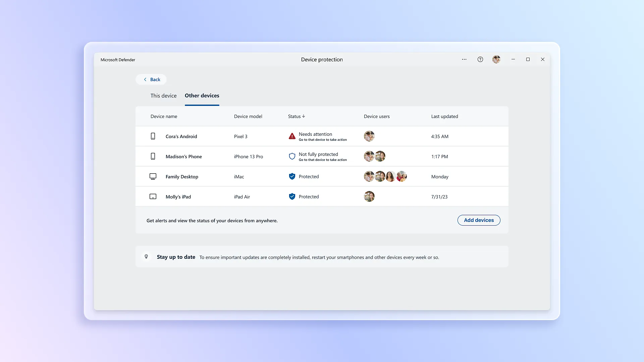This screenshot has width=644, height=362.
Task: Click the tablet icon next to Molly's iPad
Action: pyautogui.click(x=153, y=197)
